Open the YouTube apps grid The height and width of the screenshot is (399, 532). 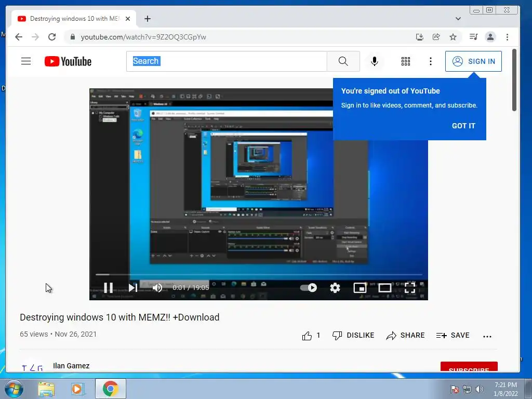(x=405, y=61)
